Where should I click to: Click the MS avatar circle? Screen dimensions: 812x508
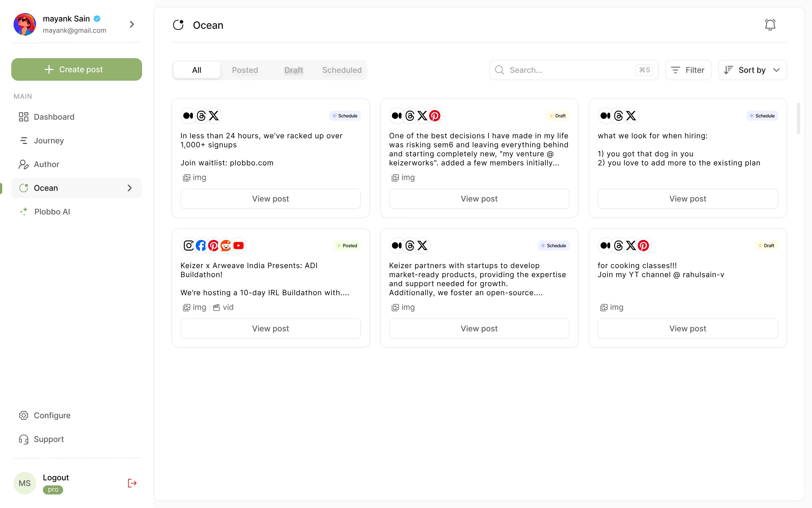pyautogui.click(x=25, y=483)
